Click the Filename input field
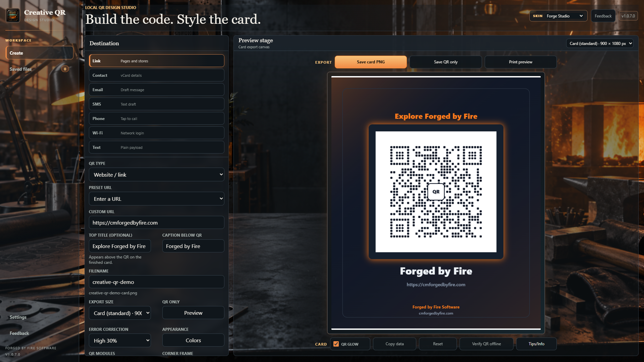 pos(157,282)
